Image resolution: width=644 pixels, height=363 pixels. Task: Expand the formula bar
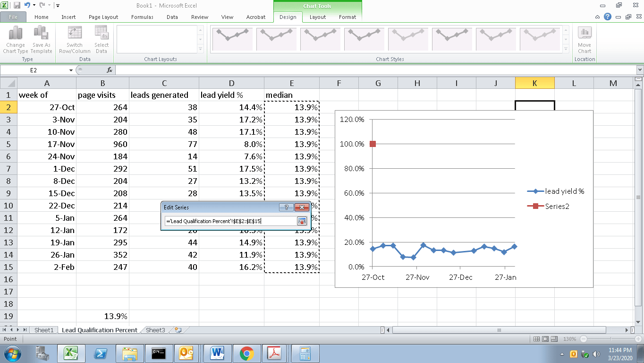[x=640, y=70]
